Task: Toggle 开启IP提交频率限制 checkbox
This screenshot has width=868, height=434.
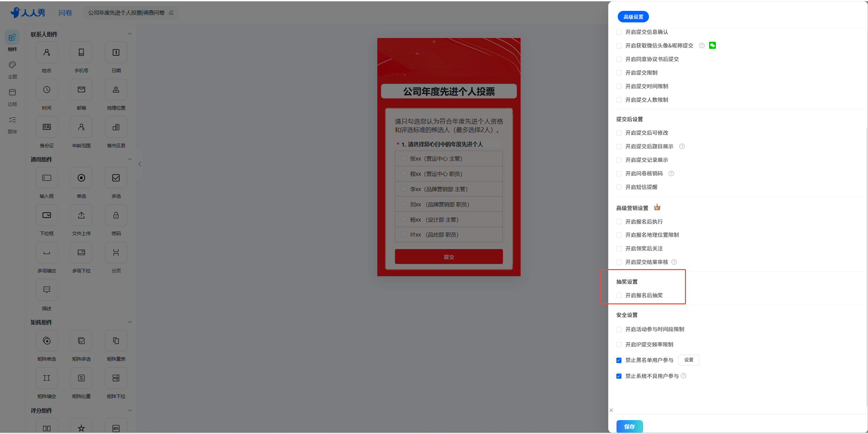Action: [619, 345]
